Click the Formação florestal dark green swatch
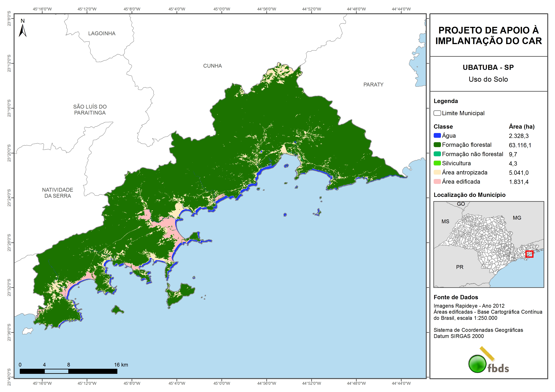Viewport: 555px width, 392px height. (437, 145)
